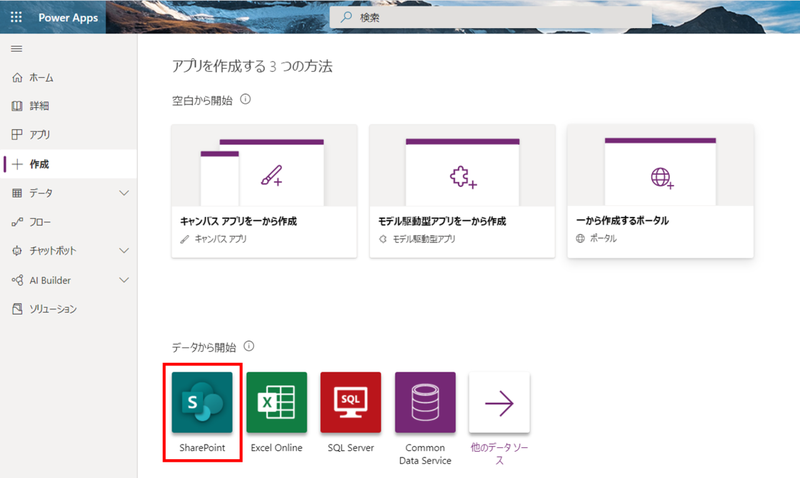
Task: Click the search magnifier icon
Action: [346, 17]
